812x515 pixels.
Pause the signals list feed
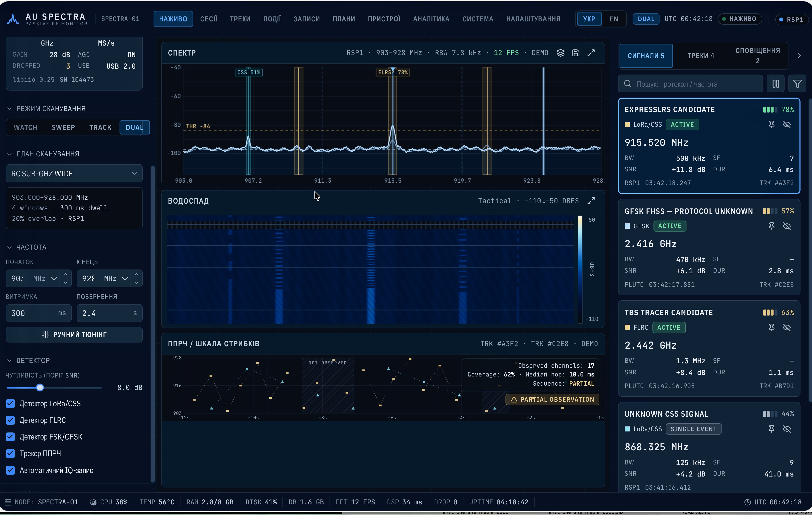776,84
